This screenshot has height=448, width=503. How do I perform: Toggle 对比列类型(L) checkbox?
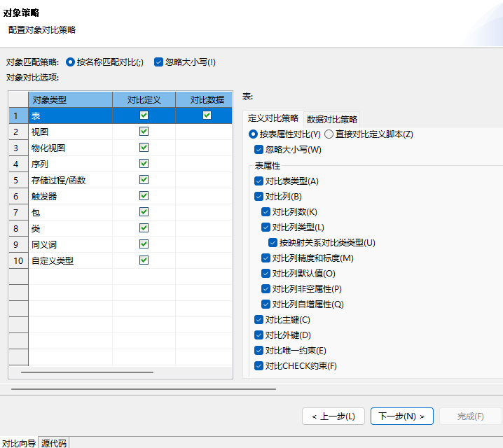[x=266, y=227]
